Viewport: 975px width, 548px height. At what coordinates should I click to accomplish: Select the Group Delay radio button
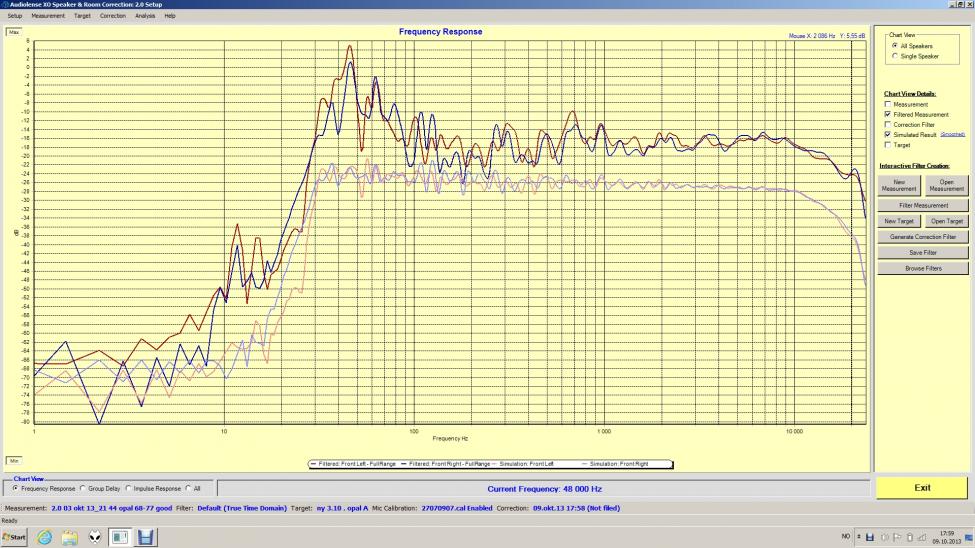point(83,489)
